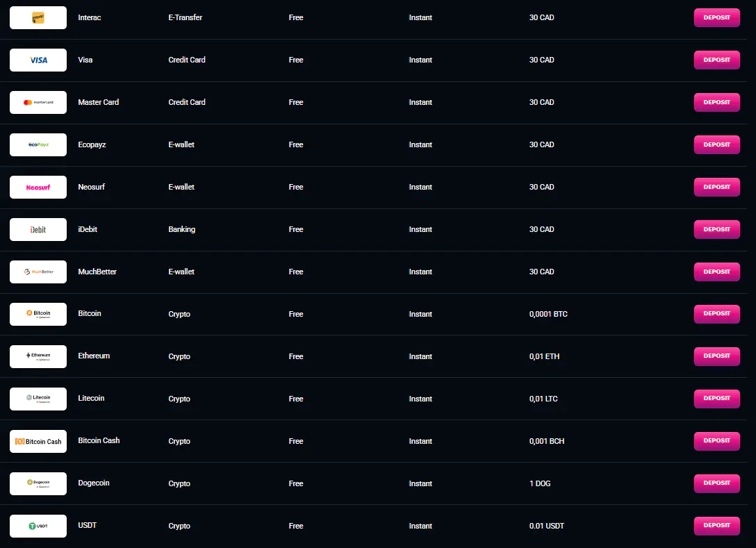Click the Ethereum logo
This screenshot has width=756, height=548.
(38, 356)
